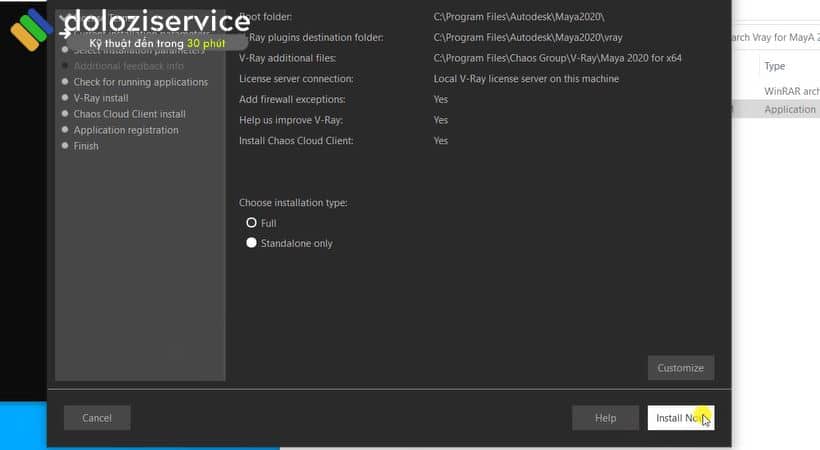Viewport: 820px width, 450px height.
Task: Click the Local V-Ray license server text
Action: point(526,78)
